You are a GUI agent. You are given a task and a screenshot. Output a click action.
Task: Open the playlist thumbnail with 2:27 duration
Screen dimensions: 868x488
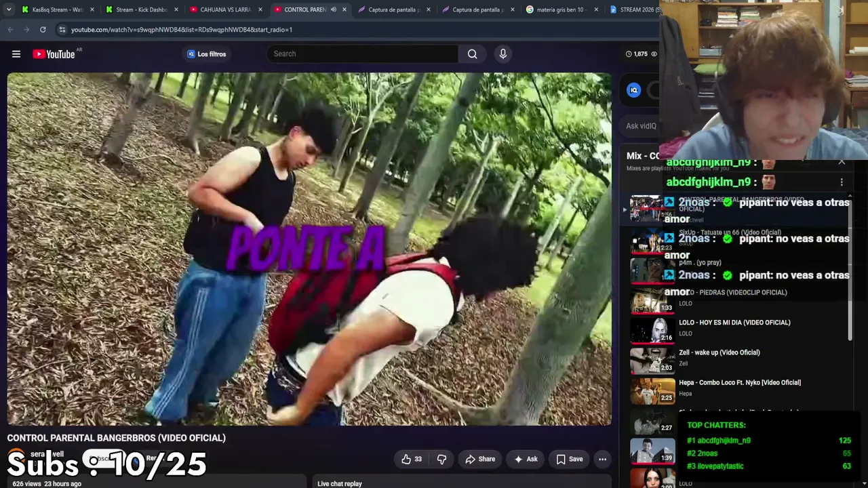pos(652,420)
